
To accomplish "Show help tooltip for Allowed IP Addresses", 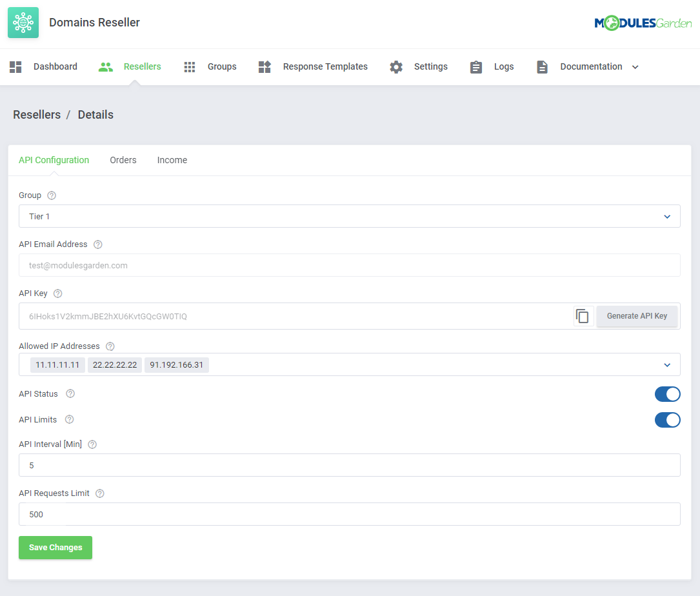I will (110, 346).
